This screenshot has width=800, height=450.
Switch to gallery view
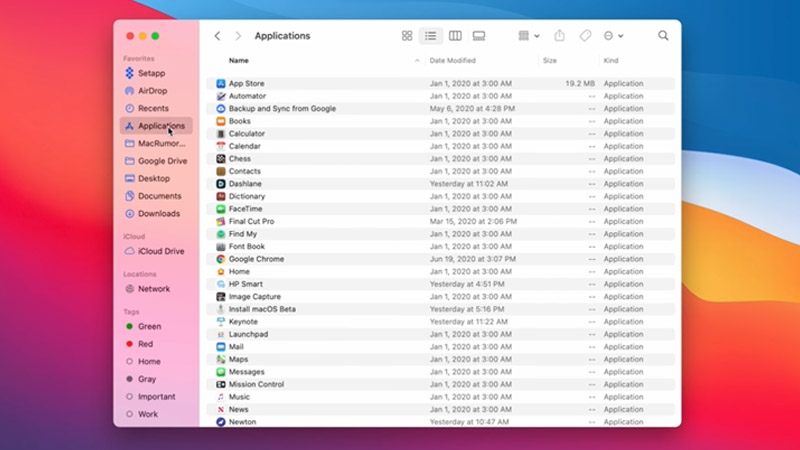click(479, 36)
